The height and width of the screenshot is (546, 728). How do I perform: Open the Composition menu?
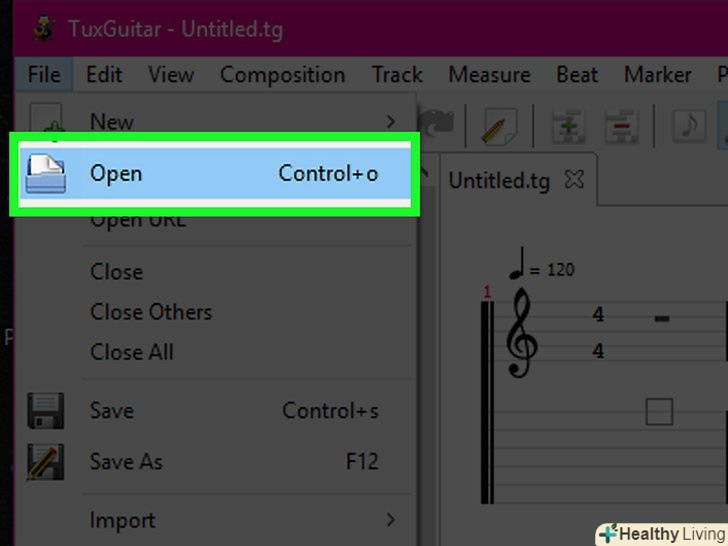coord(283,75)
